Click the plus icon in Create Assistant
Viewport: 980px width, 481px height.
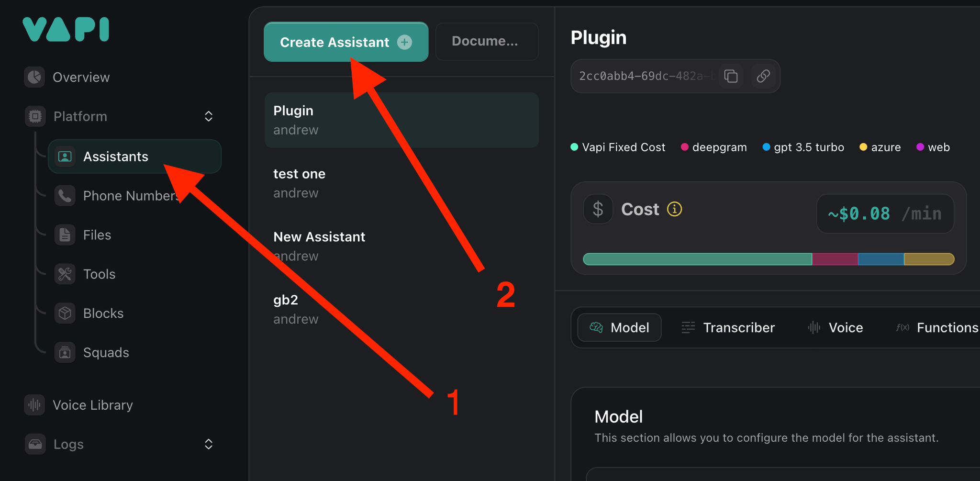click(x=405, y=42)
